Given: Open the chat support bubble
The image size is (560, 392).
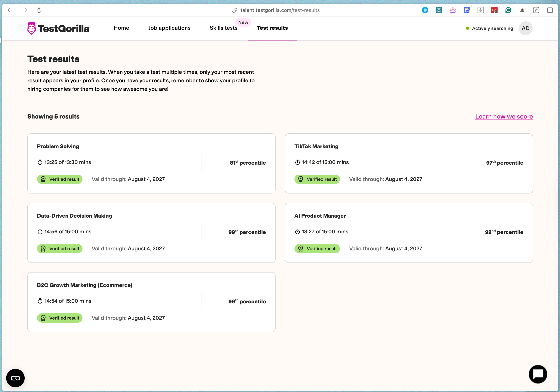Looking at the screenshot, I should (x=538, y=374).
